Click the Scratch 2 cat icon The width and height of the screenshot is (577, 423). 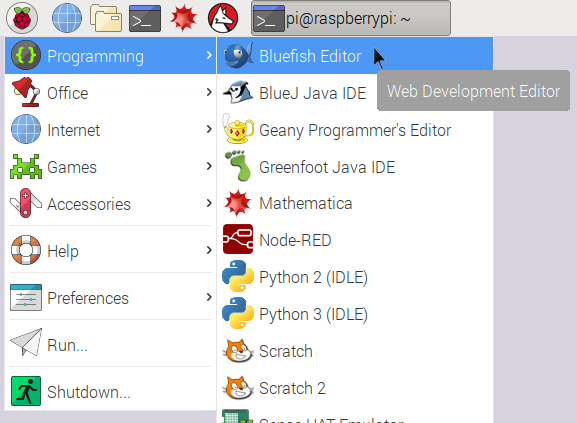point(238,387)
